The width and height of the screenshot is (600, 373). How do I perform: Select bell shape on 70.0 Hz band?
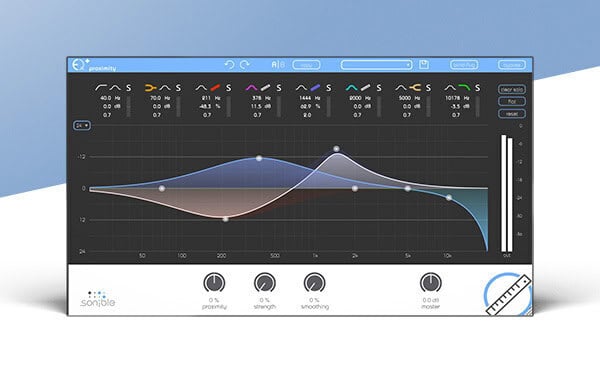(x=165, y=88)
